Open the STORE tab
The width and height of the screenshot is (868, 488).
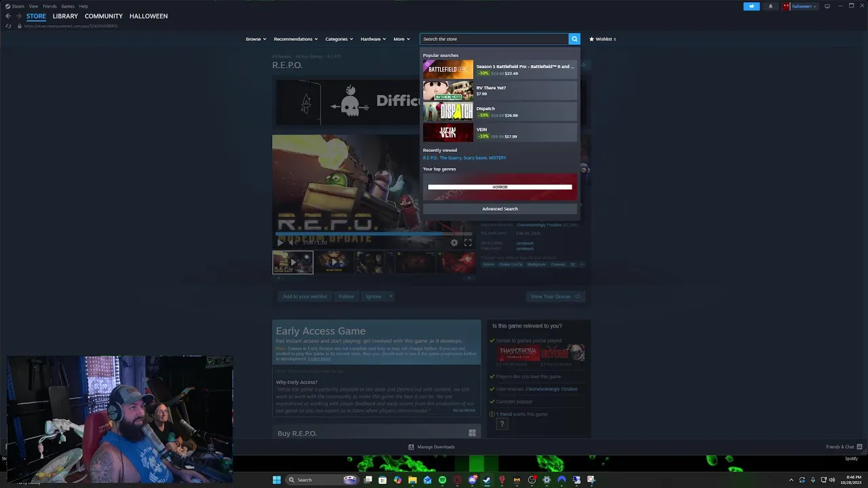click(36, 16)
